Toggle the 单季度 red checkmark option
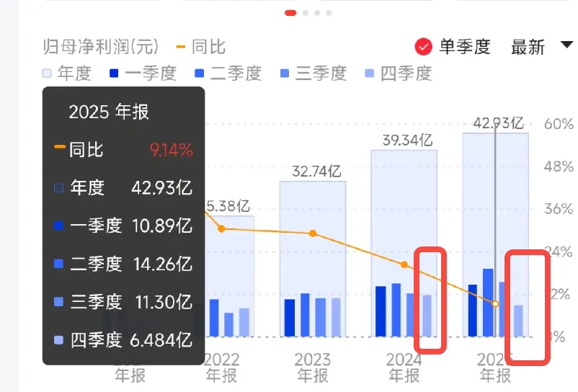 tap(423, 47)
